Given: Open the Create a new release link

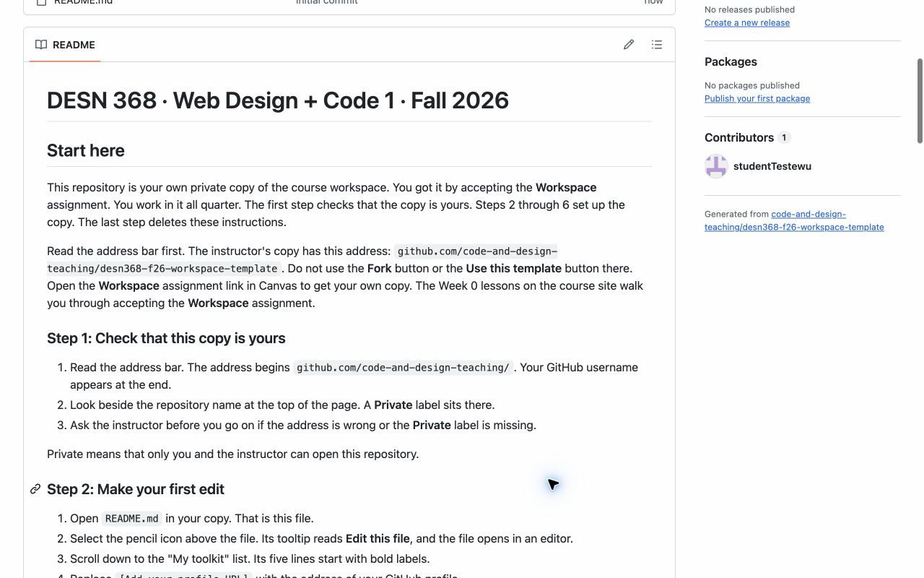Looking at the screenshot, I should [747, 22].
